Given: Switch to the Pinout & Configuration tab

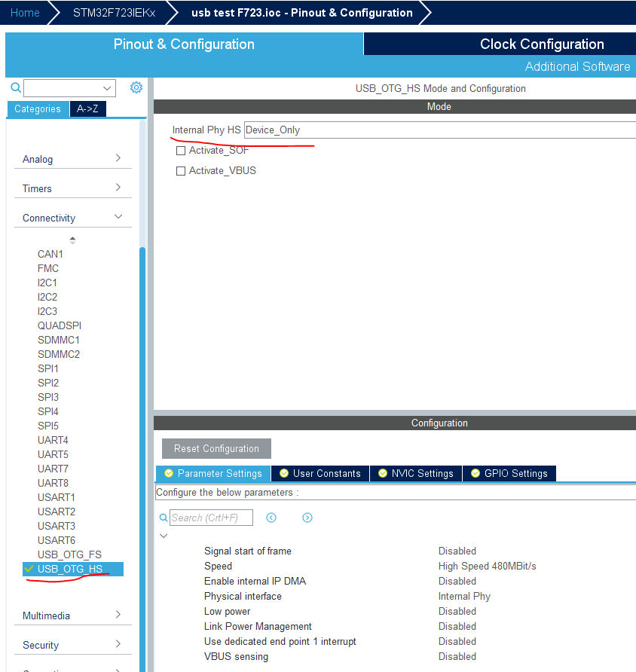Looking at the screenshot, I should (x=185, y=44).
